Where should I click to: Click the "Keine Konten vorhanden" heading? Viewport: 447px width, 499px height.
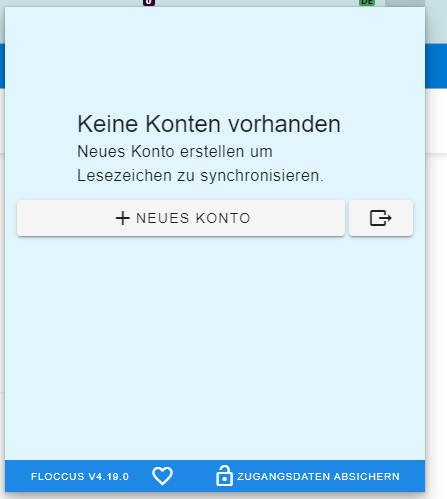click(x=209, y=124)
